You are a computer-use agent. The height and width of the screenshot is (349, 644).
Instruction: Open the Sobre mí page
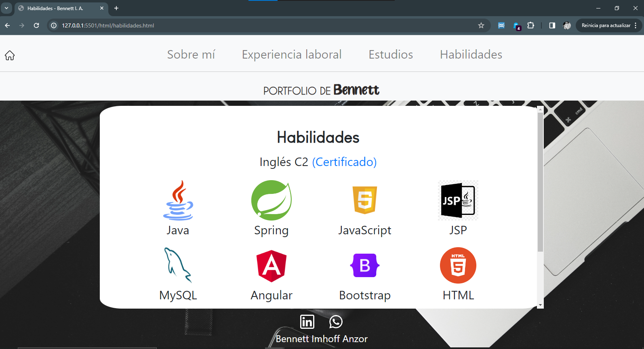[191, 55]
